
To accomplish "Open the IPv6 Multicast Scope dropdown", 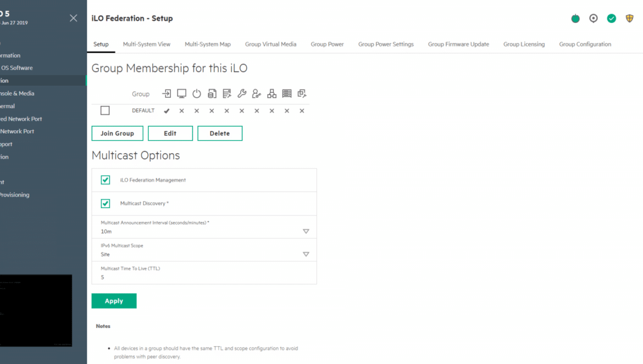I will [204, 250].
